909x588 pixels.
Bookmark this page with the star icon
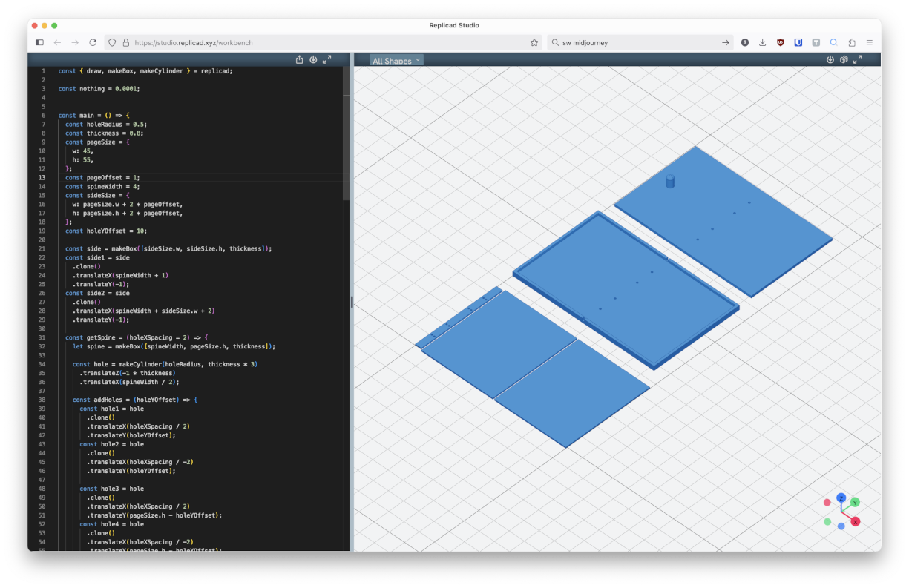tap(534, 43)
